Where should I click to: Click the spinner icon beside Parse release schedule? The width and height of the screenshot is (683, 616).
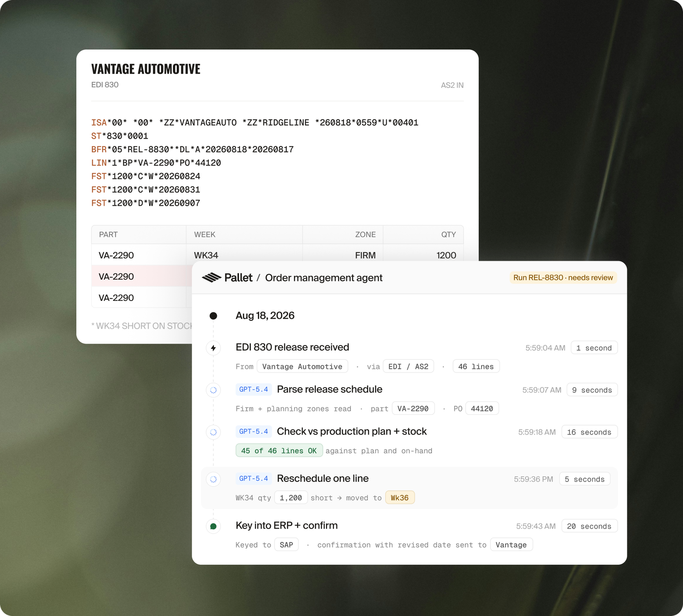click(x=213, y=390)
